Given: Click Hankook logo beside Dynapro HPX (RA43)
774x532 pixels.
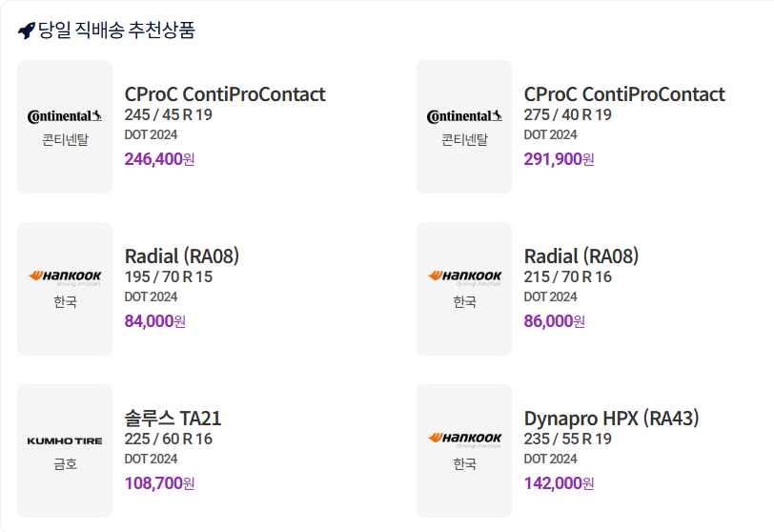Looking at the screenshot, I should coord(464,439).
